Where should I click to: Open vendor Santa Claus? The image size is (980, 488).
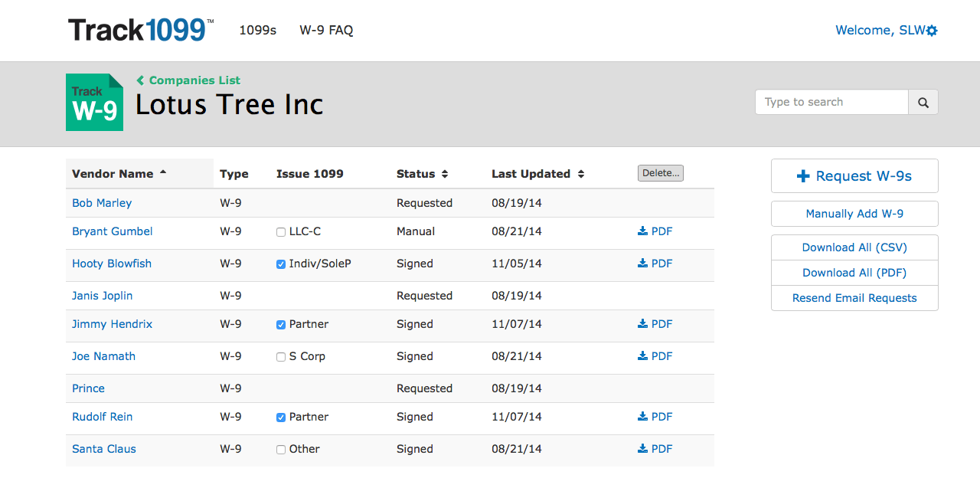[104, 449]
